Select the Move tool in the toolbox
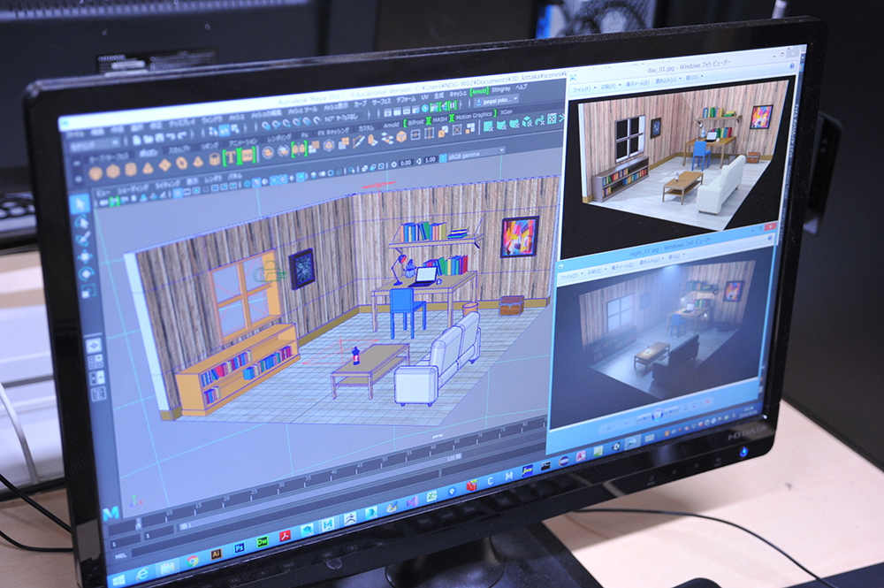 85,257
